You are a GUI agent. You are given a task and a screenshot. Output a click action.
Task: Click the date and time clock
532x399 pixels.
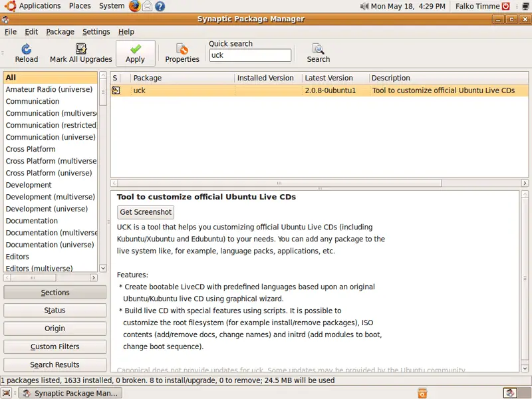click(x=408, y=6)
